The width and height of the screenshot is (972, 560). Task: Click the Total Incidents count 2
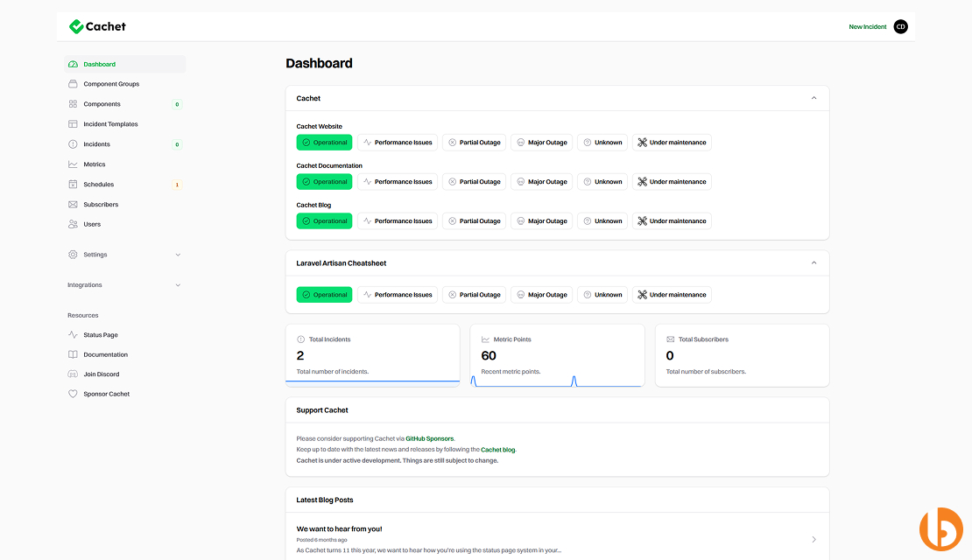pos(300,355)
